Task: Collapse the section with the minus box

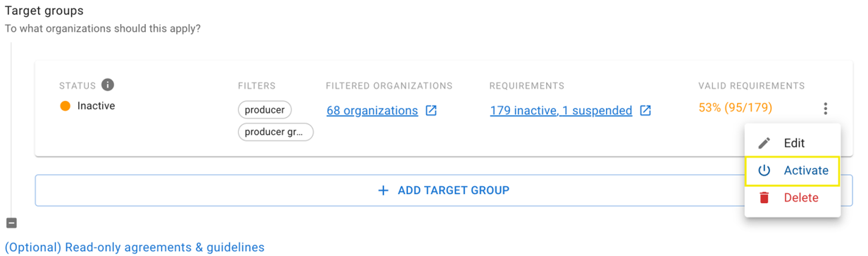Action: pos(11,223)
